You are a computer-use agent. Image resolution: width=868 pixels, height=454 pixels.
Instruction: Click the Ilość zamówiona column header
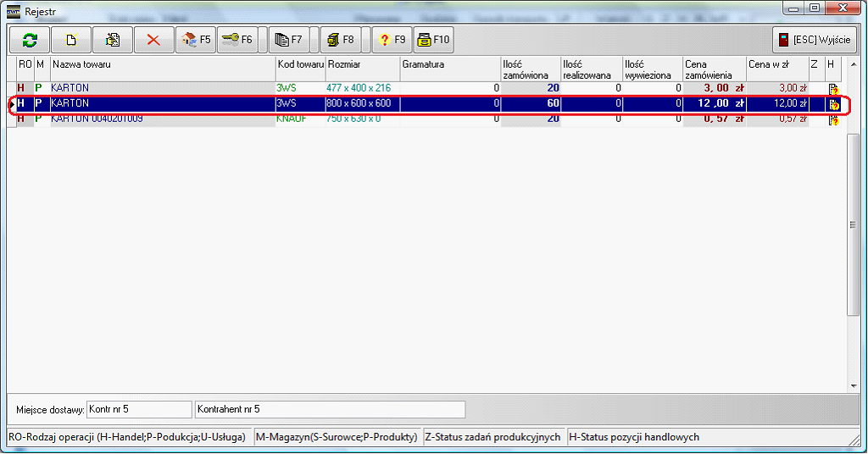(530, 69)
